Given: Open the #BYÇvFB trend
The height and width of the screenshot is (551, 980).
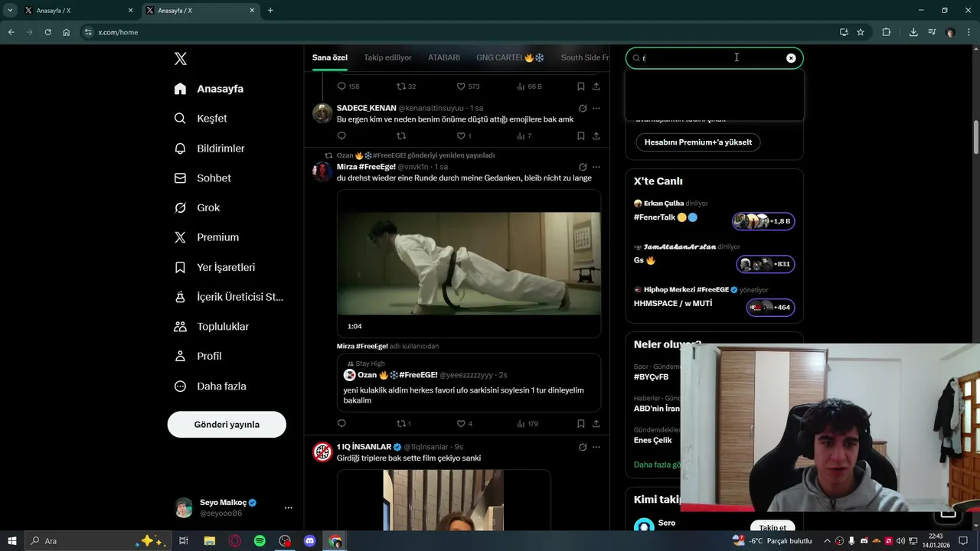Looking at the screenshot, I should click(652, 377).
